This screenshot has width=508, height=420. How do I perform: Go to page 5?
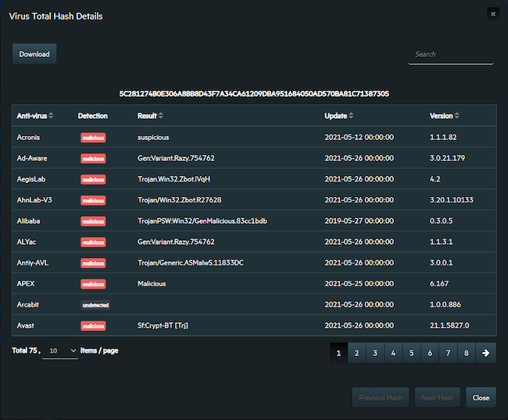click(411, 353)
